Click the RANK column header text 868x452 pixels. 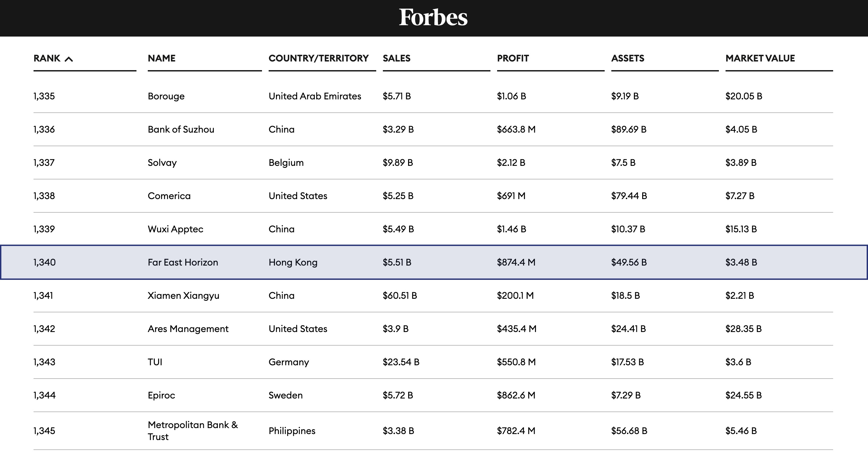[x=47, y=58]
